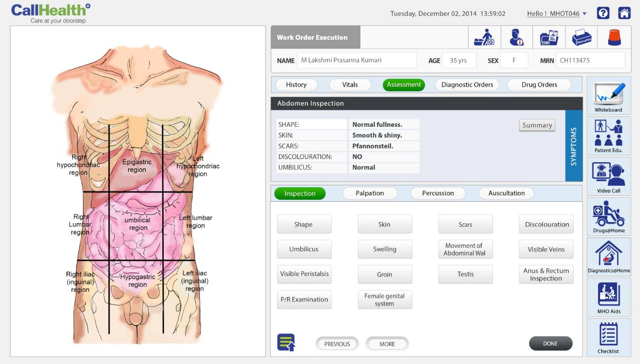Open the Remarks icon
The width and height of the screenshot is (640, 364).
[x=581, y=37]
